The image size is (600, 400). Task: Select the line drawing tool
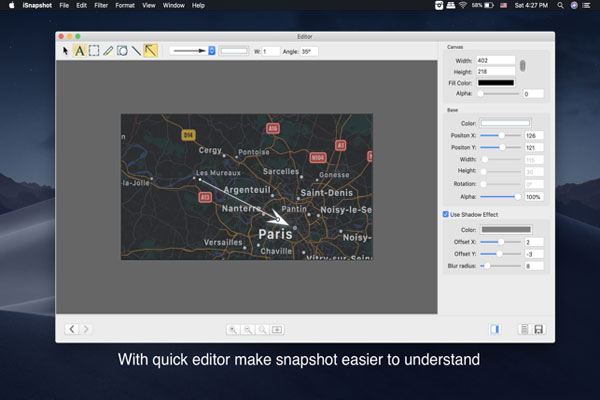pos(136,50)
